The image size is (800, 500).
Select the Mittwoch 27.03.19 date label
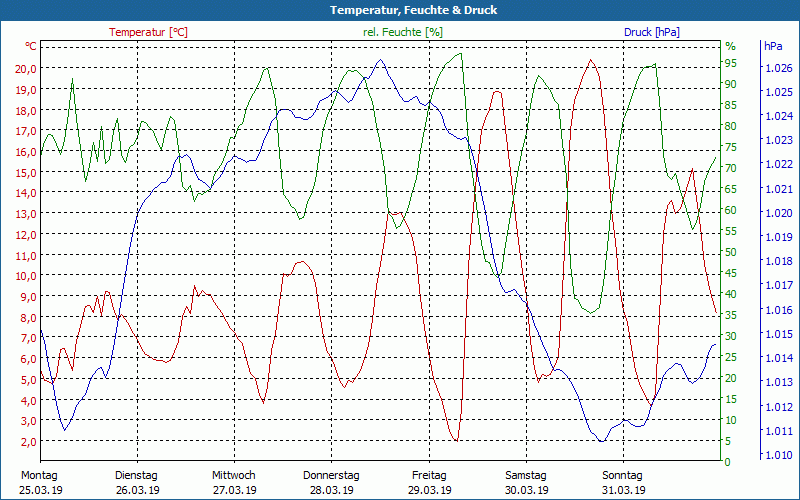[234, 482]
